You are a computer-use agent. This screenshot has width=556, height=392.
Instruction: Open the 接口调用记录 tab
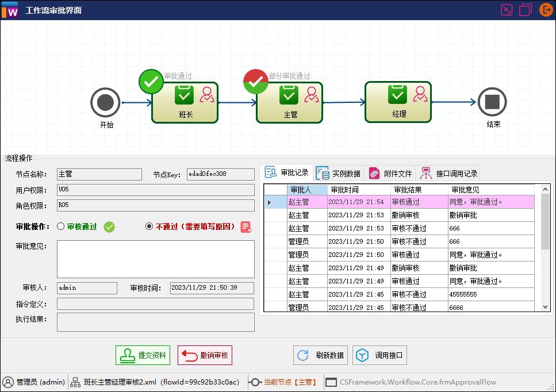tap(451, 172)
